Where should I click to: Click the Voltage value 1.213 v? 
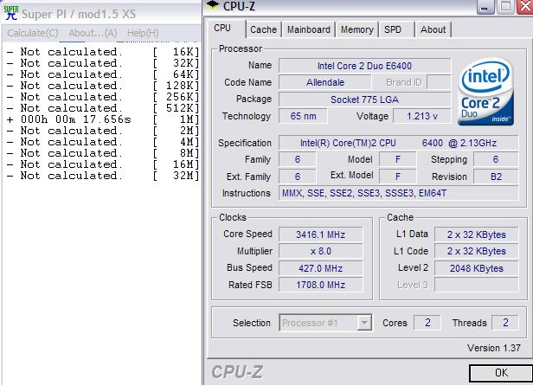tap(422, 116)
